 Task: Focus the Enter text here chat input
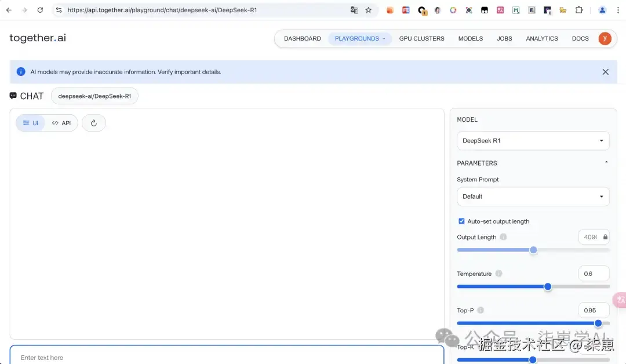227,355
